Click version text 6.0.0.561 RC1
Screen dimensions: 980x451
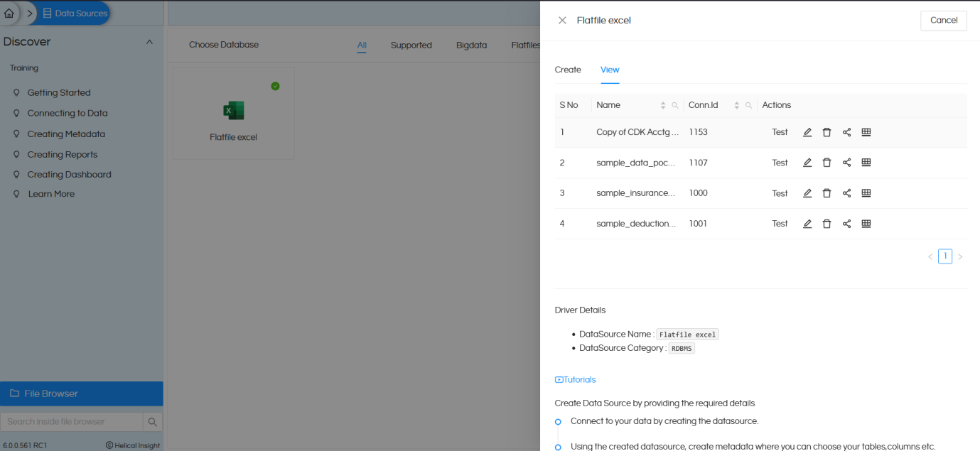(26, 445)
